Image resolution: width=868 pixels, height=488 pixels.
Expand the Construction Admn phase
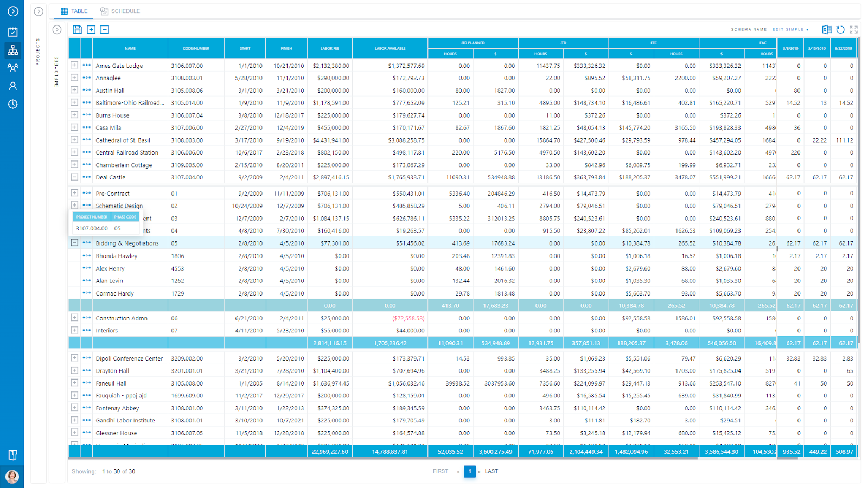(x=74, y=318)
